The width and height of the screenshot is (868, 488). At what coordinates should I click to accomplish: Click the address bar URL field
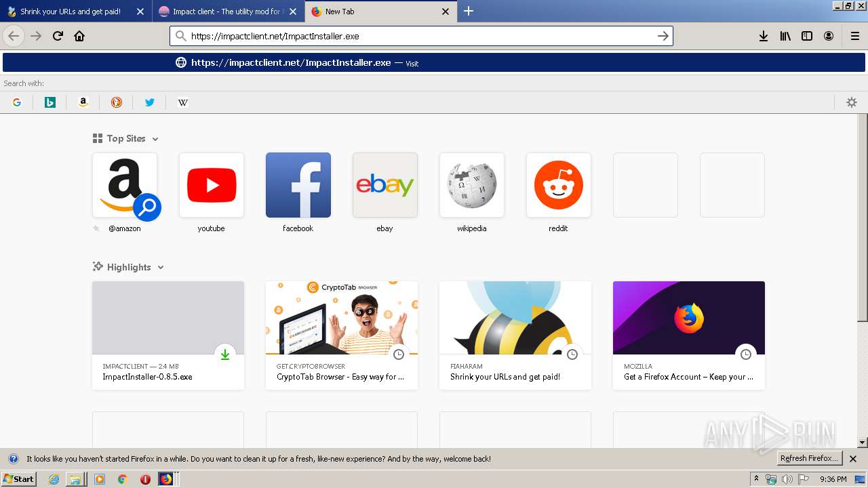[420, 36]
